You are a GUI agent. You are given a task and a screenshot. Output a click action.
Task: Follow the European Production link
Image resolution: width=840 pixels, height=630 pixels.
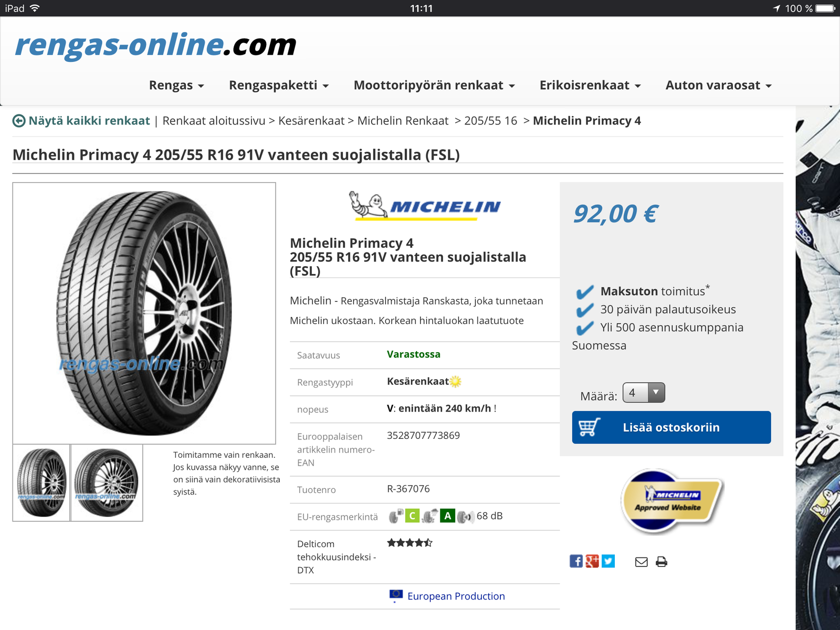456,596
